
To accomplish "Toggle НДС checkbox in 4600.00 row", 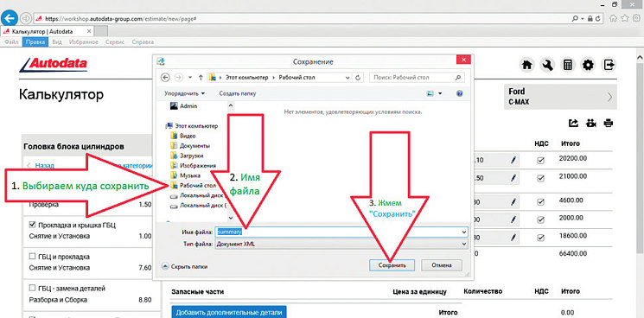I will [540, 202].
